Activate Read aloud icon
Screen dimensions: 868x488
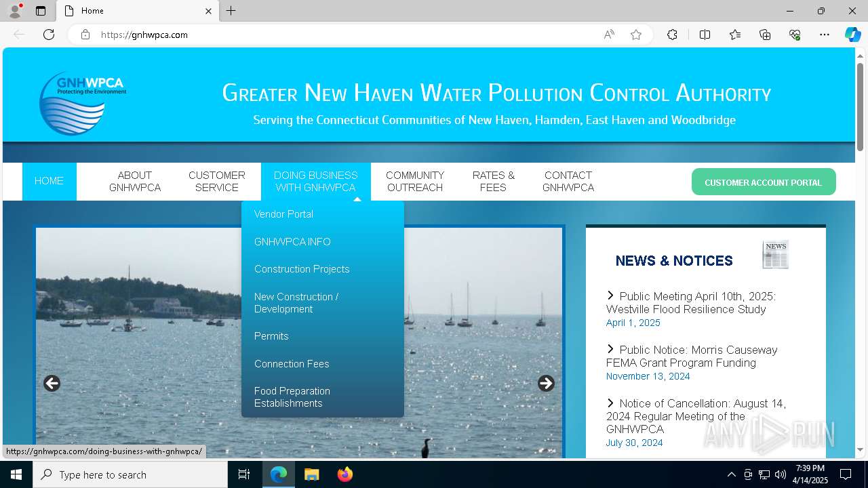(609, 35)
